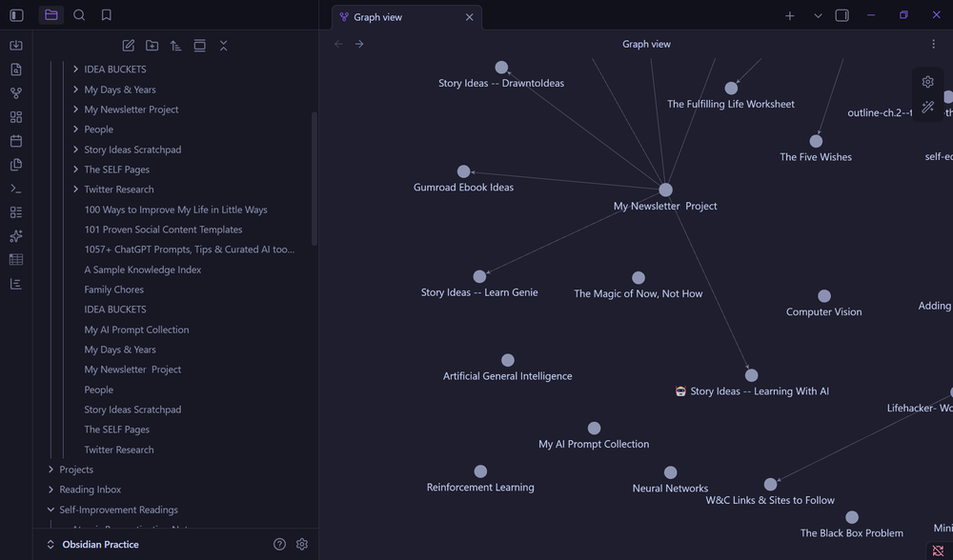Navigate back with left arrow
953x560 pixels.
click(338, 44)
